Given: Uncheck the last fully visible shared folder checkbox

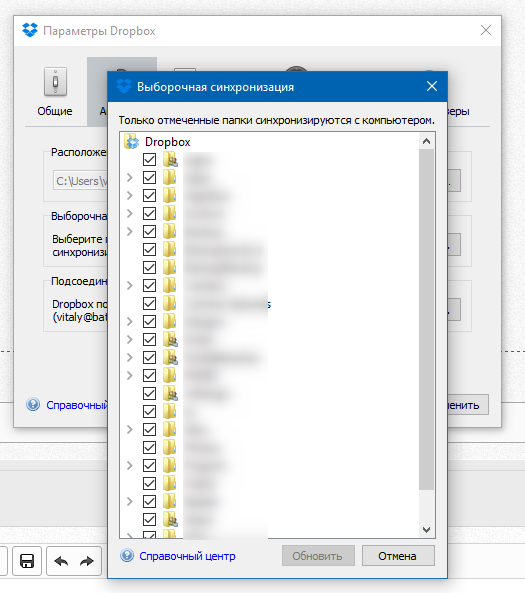Looking at the screenshot, I should (149, 519).
